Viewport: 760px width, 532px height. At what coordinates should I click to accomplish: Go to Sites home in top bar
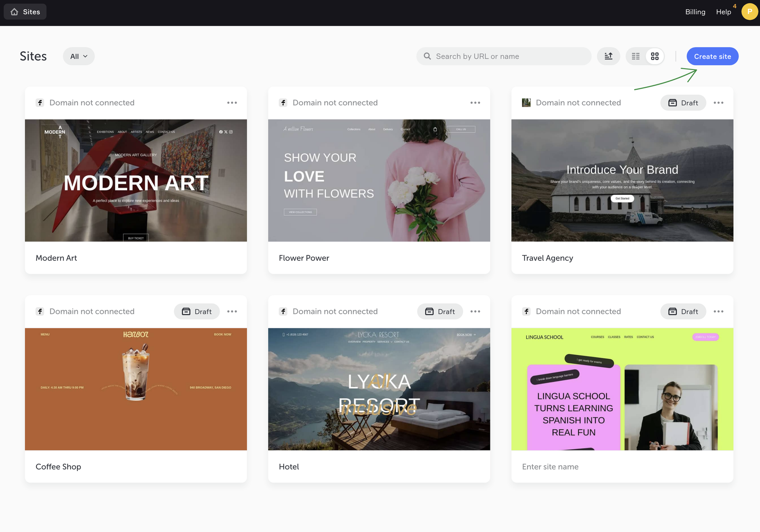pos(25,12)
